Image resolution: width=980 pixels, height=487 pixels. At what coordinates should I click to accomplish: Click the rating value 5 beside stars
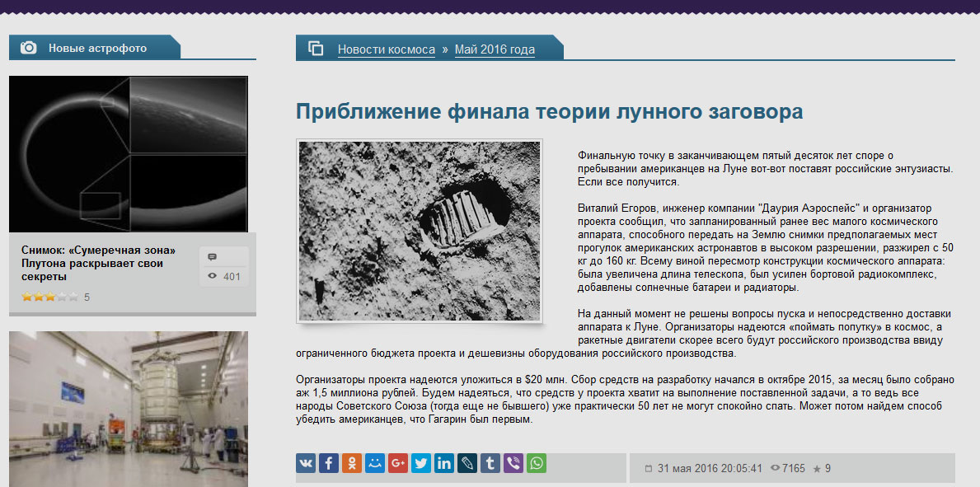pos(87,297)
